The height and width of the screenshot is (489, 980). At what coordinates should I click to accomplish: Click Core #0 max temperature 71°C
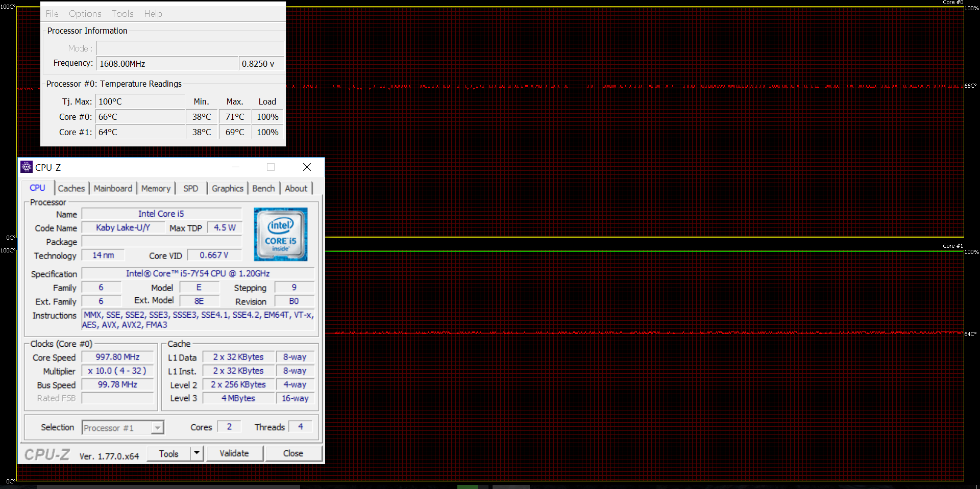pyautogui.click(x=235, y=117)
